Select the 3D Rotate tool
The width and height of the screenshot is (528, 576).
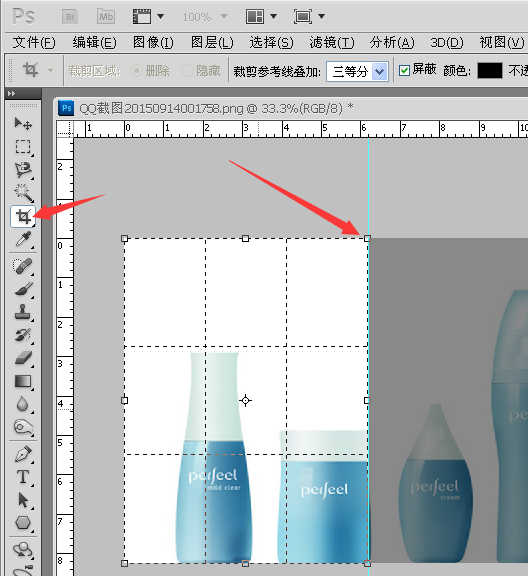click(x=23, y=550)
